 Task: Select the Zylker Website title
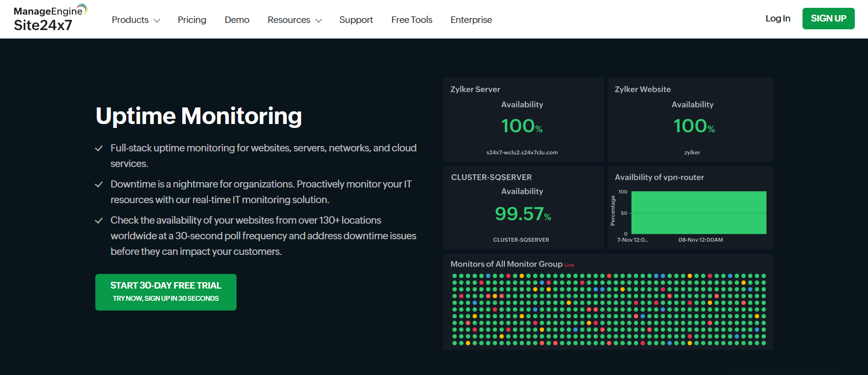643,89
